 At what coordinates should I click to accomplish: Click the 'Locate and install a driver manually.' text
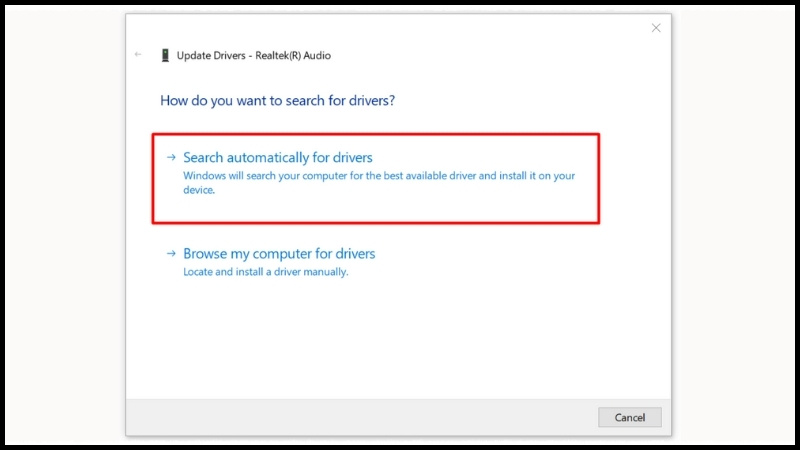point(266,272)
